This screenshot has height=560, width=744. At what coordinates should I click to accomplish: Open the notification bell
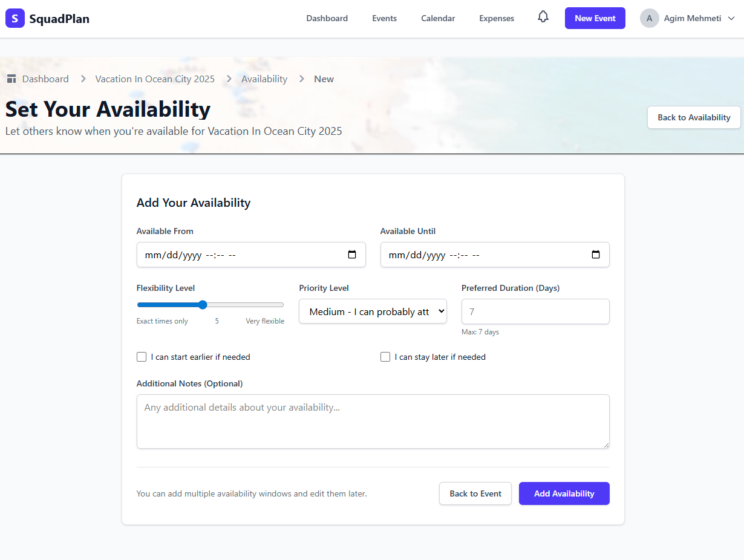(x=543, y=18)
